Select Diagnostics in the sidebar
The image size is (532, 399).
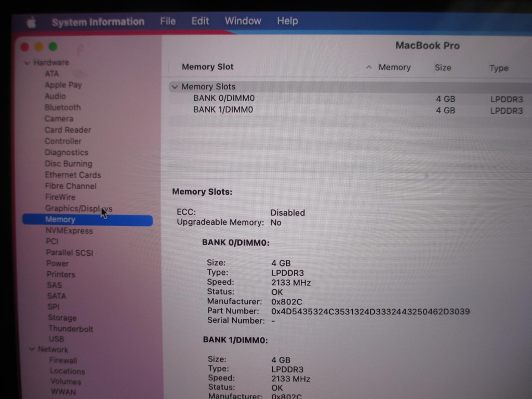66,153
